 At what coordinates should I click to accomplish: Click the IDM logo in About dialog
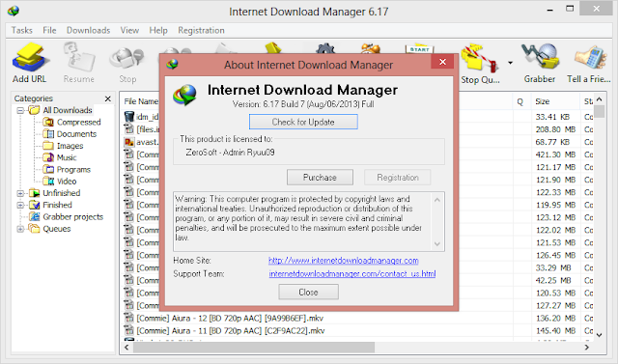point(184,95)
